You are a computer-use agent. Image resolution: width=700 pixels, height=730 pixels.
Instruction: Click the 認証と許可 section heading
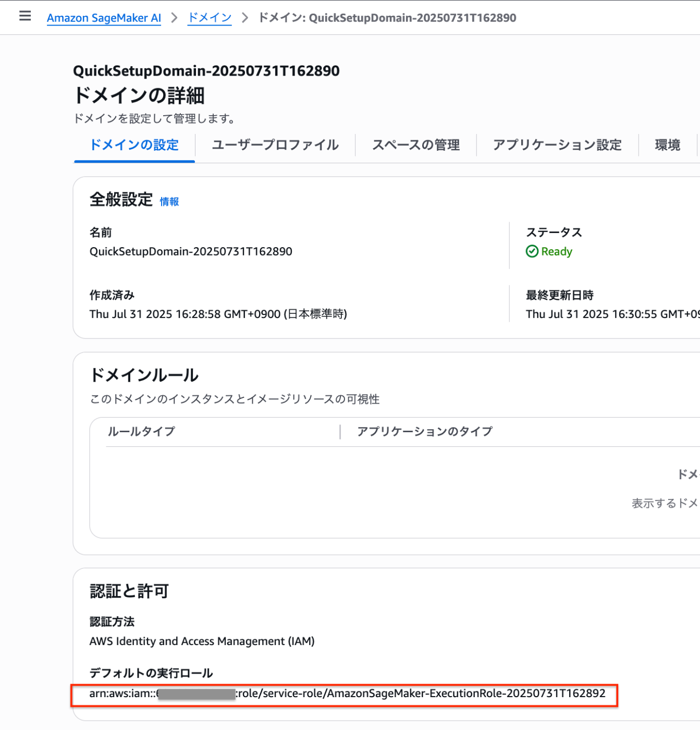pos(129,591)
